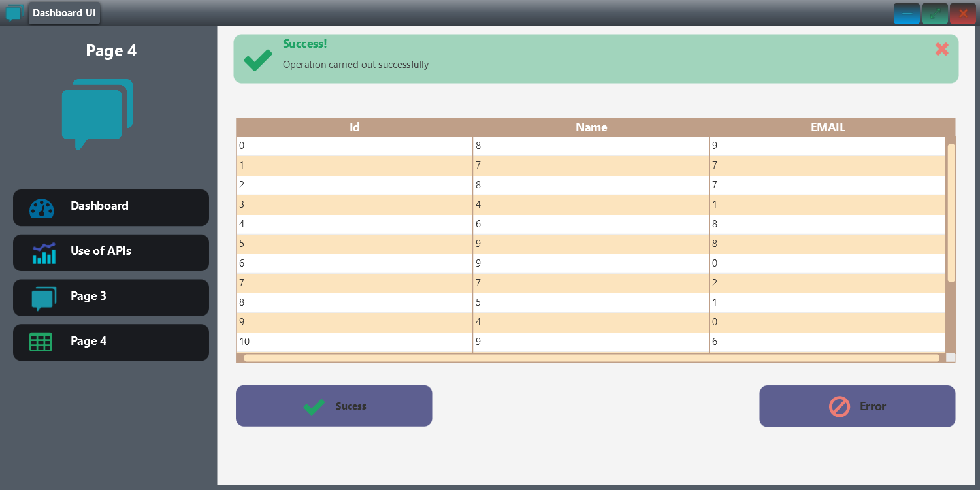Click the Name cell in row Id 8

point(591,303)
